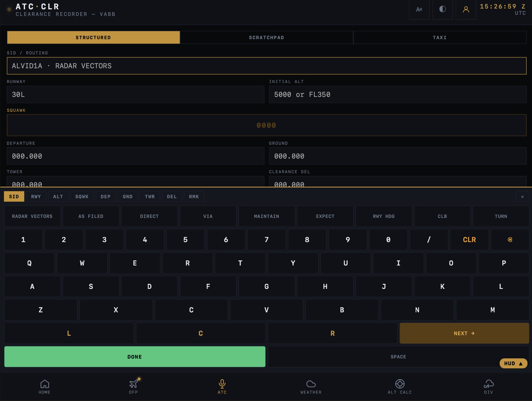Image resolution: width=532 pixels, height=401 pixels.
Task: Switch to the Scratchpad tab
Action: coord(267,38)
